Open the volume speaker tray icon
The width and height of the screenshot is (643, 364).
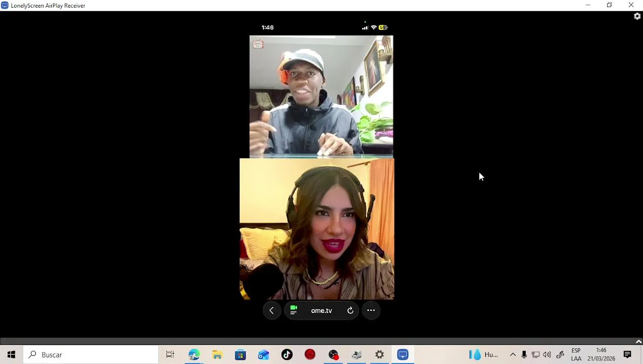point(547,355)
